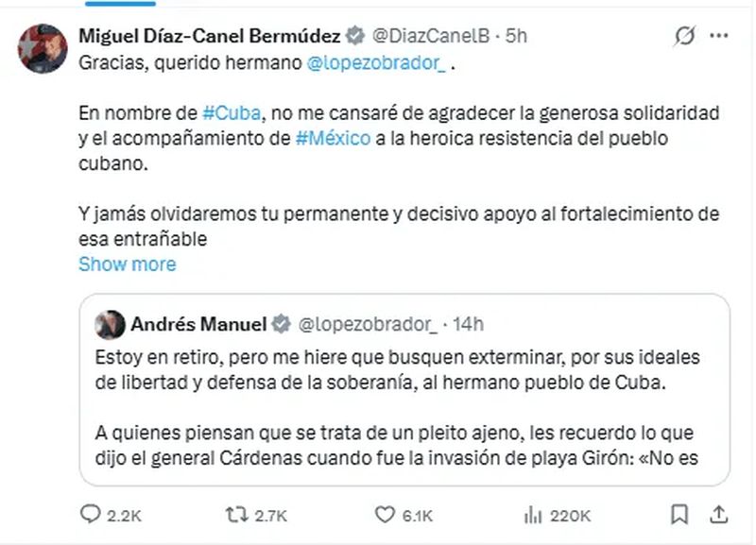Open view analytics bar chart icon

[x=534, y=515]
